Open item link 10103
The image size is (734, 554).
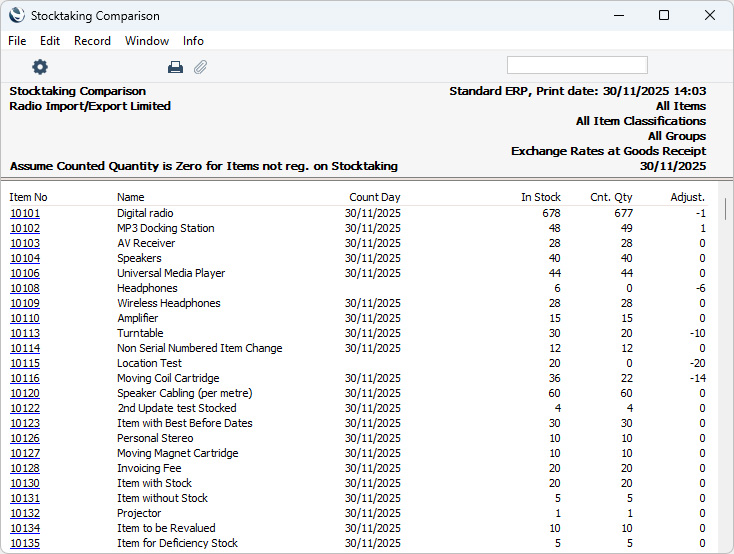coord(25,243)
